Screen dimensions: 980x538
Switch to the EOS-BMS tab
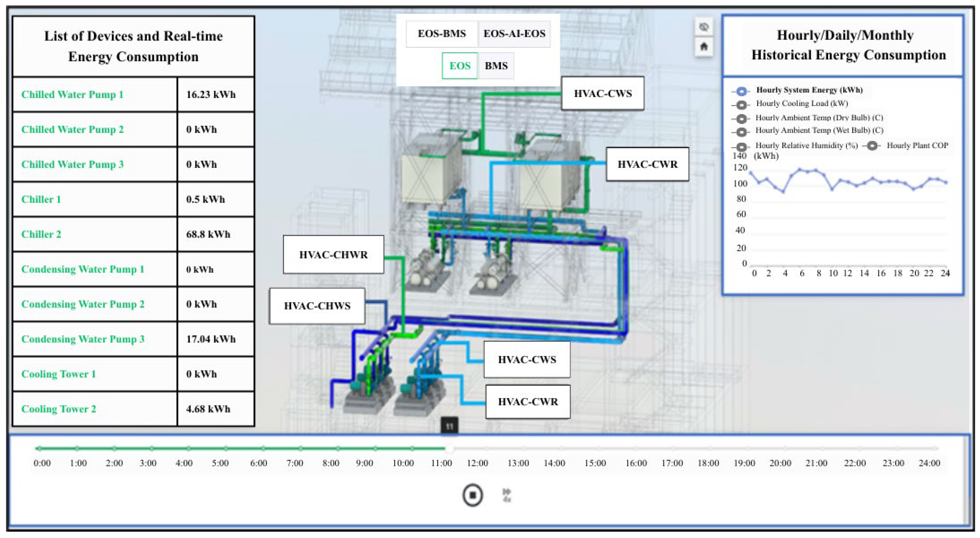tap(442, 34)
